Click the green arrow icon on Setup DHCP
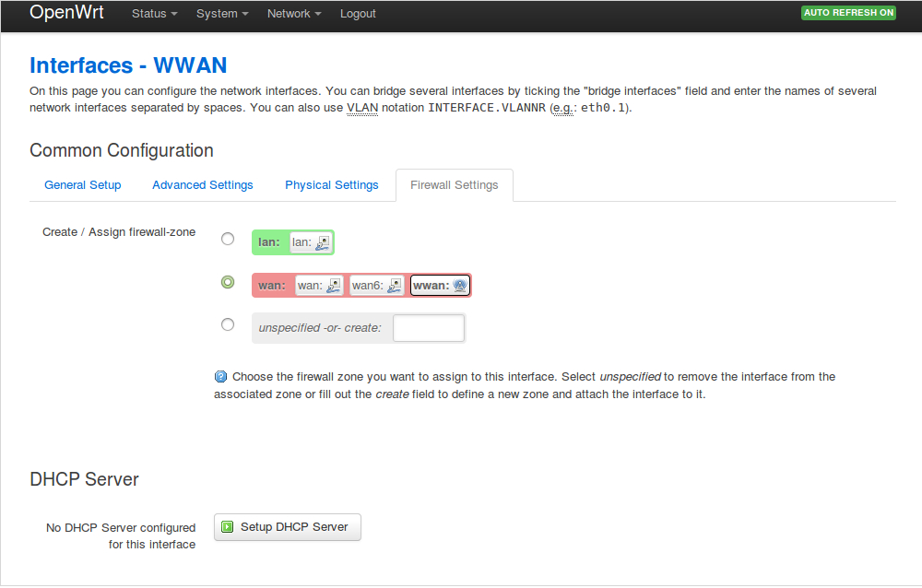Image resolution: width=922 pixels, height=588 pixels. tap(228, 527)
